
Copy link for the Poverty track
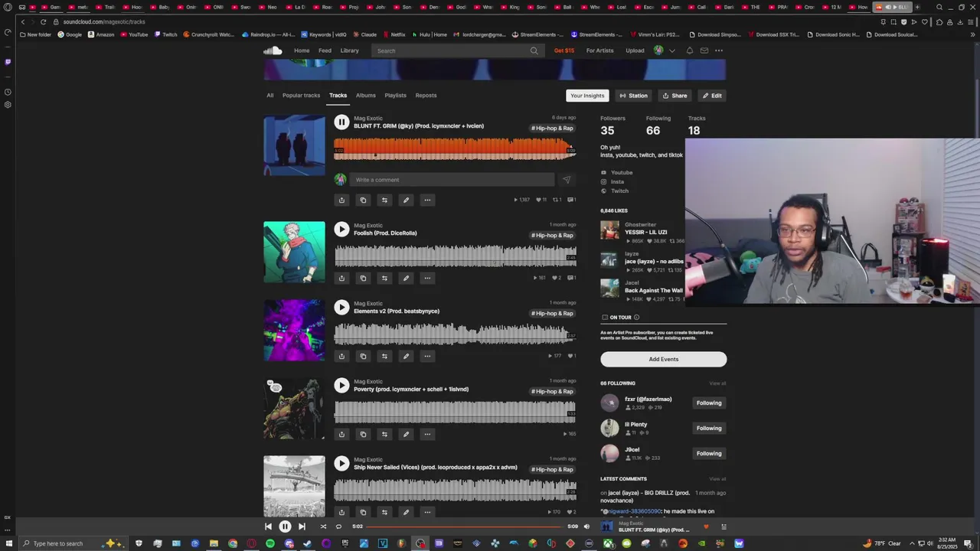point(363,434)
